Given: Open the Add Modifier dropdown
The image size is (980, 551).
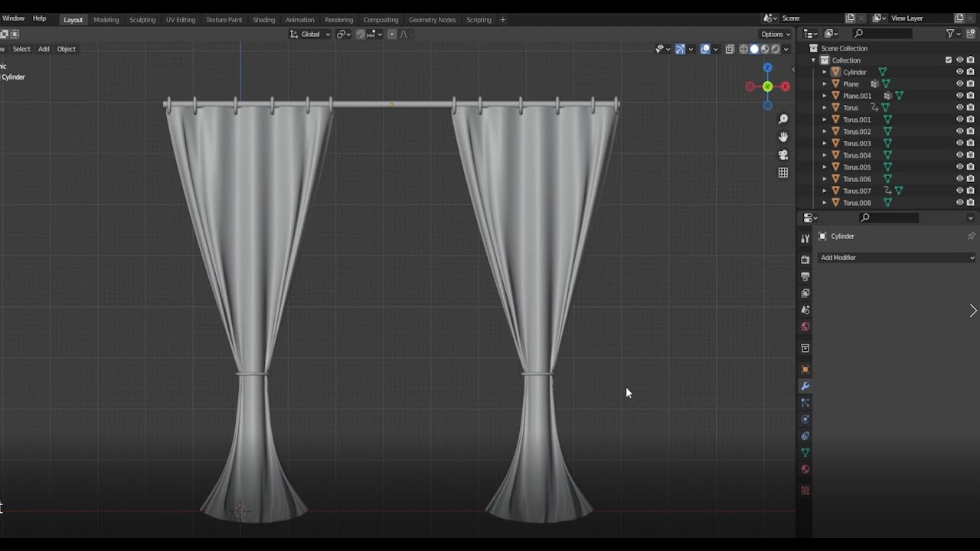Looking at the screenshot, I should [x=897, y=258].
